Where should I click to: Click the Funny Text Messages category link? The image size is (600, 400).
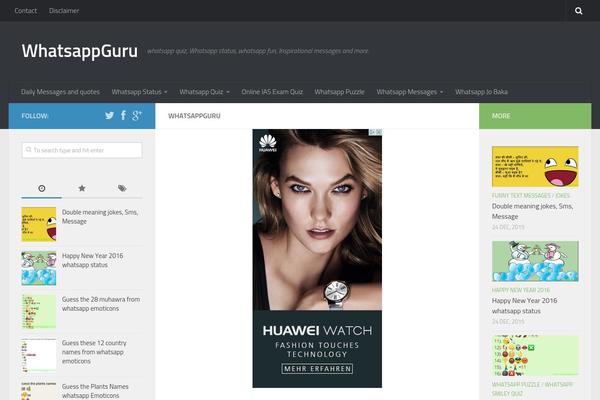(x=521, y=196)
